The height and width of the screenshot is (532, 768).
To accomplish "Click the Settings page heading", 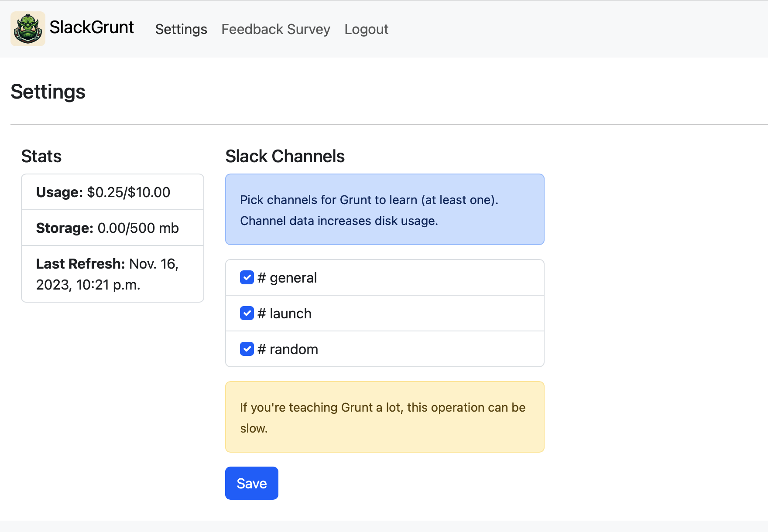I will [x=48, y=92].
